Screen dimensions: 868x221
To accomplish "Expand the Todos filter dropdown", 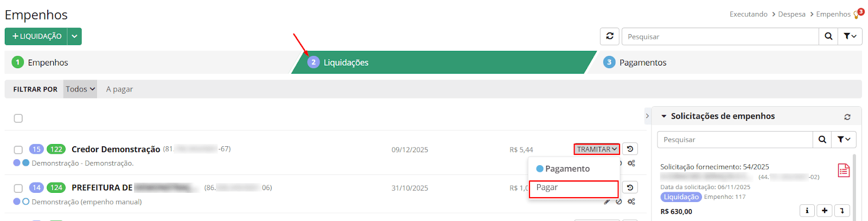I will coord(80,89).
